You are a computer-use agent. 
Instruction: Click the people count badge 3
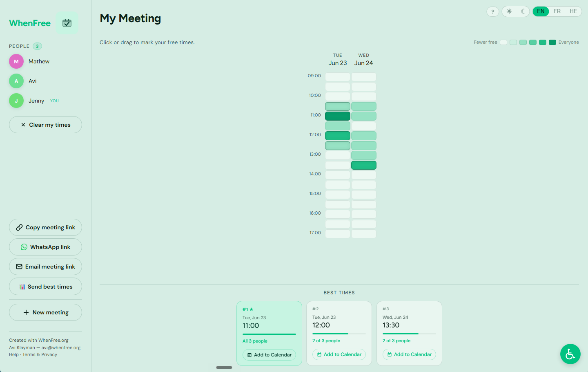click(37, 46)
